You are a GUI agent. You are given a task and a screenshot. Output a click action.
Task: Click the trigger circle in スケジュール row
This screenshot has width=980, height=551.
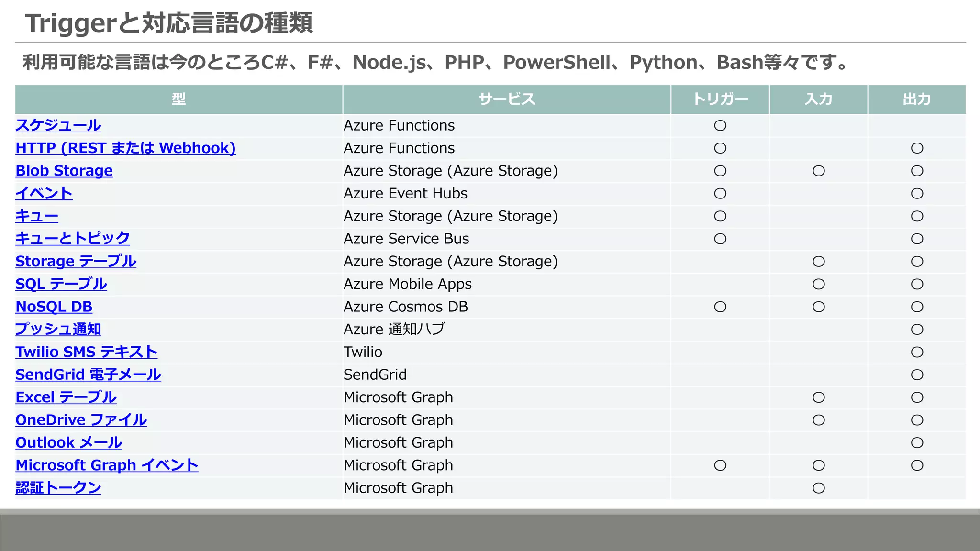[x=720, y=125]
